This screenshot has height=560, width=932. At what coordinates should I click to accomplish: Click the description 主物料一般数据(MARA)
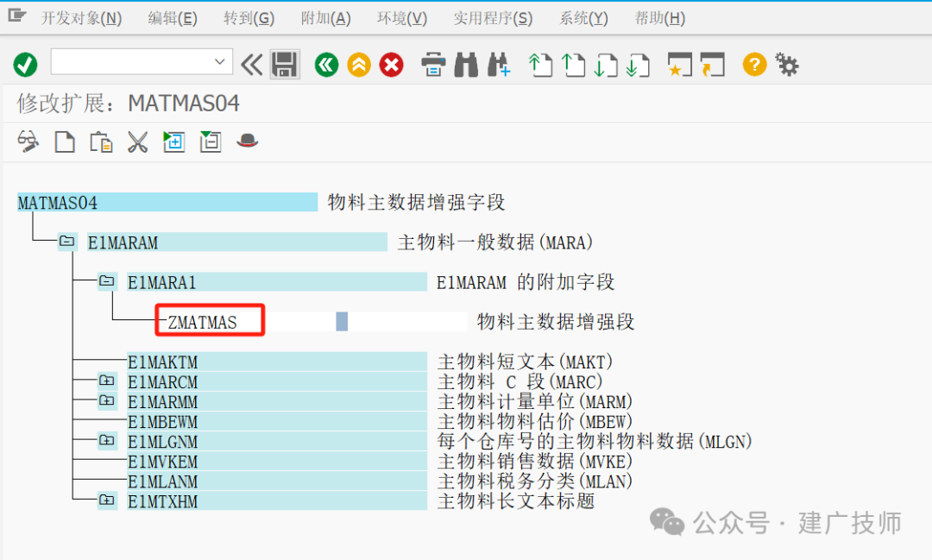pos(495,242)
